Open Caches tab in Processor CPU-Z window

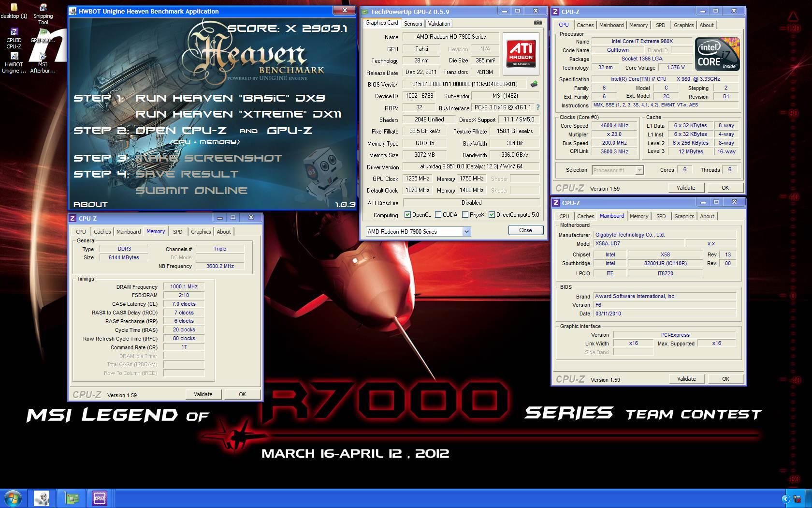(x=585, y=25)
